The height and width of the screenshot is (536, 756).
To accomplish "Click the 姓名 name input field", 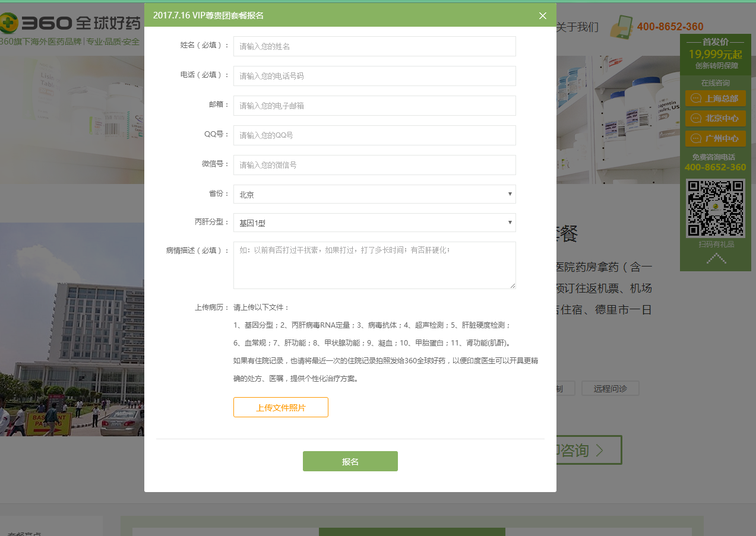I will [374, 46].
